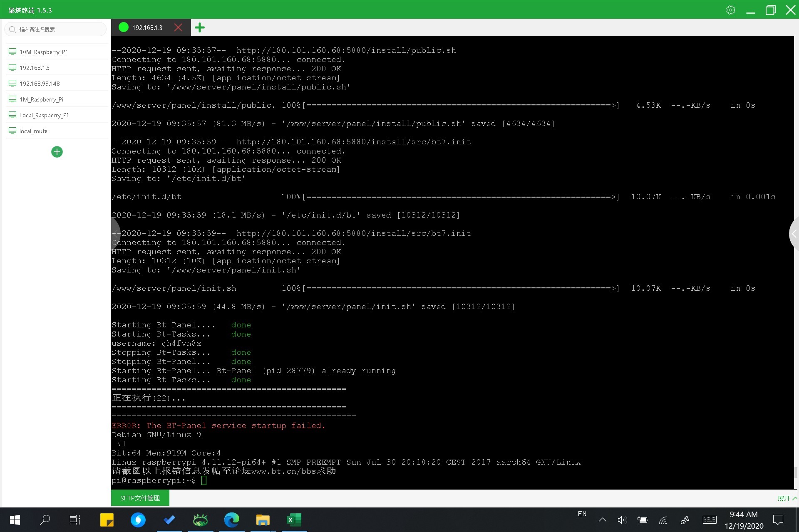Viewport: 799px width, 532px height.
Task: Close the 192.168.1.3 terminal tab
Action: coord(178,27)
